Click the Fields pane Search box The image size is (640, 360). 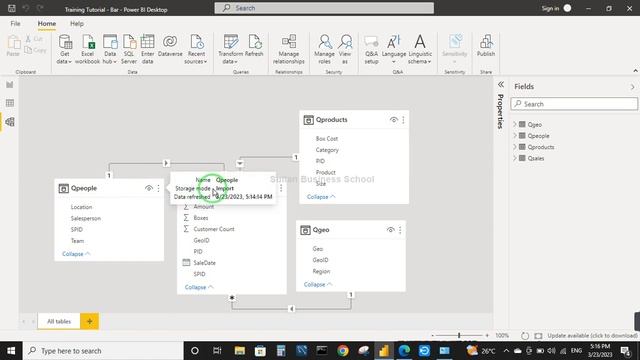point(574,104)
